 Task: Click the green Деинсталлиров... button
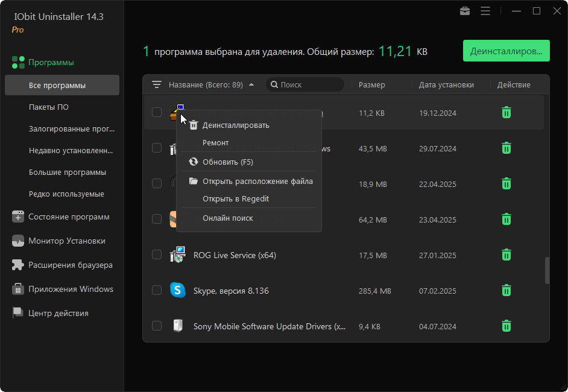[x=506, y=51]
